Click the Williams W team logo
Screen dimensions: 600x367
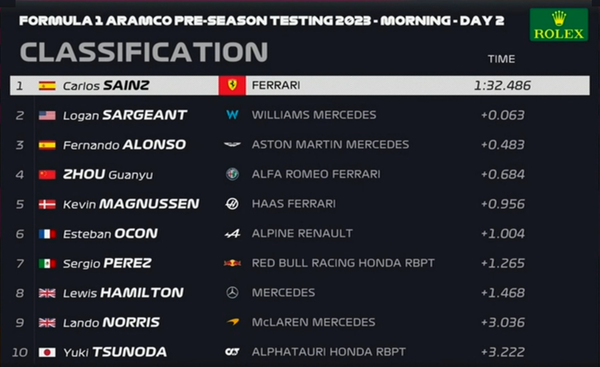click(x=232, y=115)
